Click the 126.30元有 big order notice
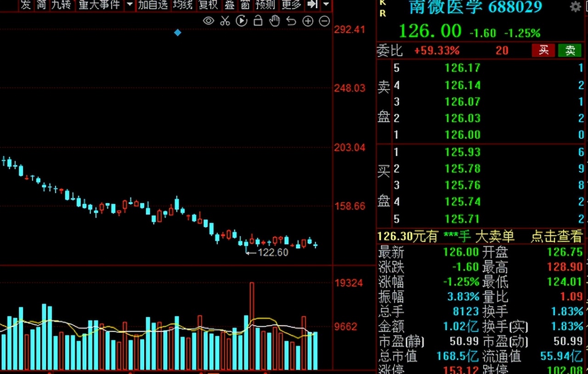588x374 pixels. (x=407, y=237)
